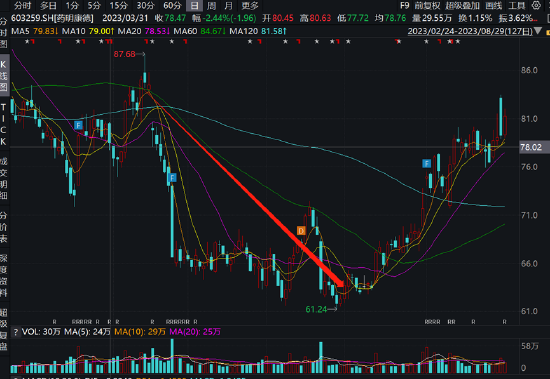Select the 15分 period tab

119,6
